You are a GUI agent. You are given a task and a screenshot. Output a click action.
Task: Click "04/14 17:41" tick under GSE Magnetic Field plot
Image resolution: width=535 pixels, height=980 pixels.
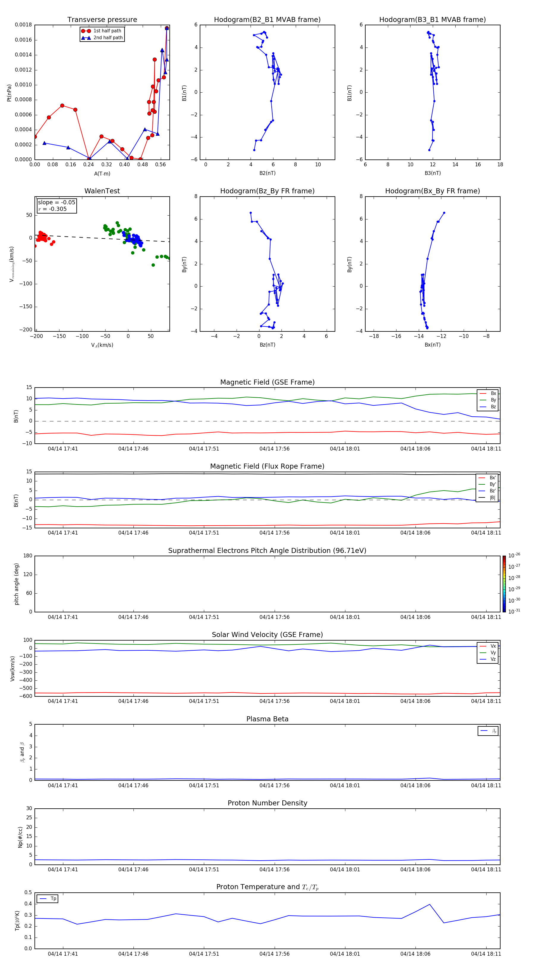63,449
